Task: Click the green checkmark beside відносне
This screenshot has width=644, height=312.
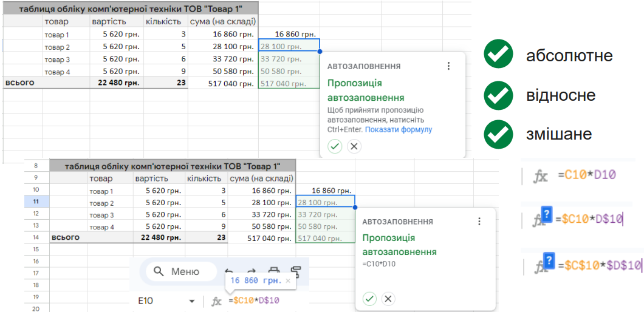Action: (x=499, y=95)
